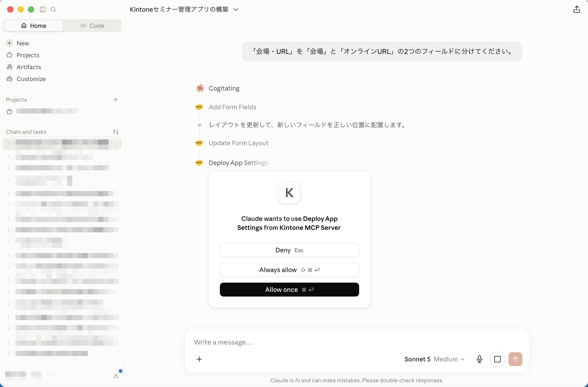Click the Allow once button
Image resolution: width=588 pixels, height=387 pixels.
(289, 289)
